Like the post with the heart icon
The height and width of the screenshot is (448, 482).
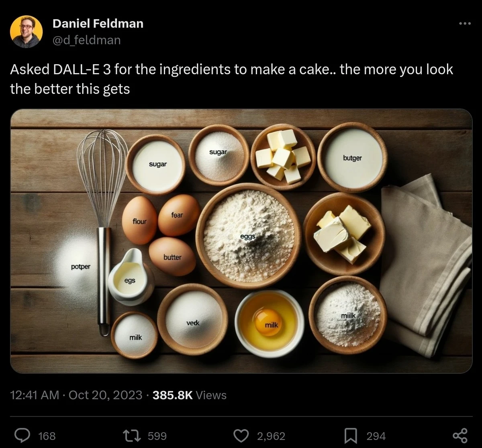(x=241, y=436)
